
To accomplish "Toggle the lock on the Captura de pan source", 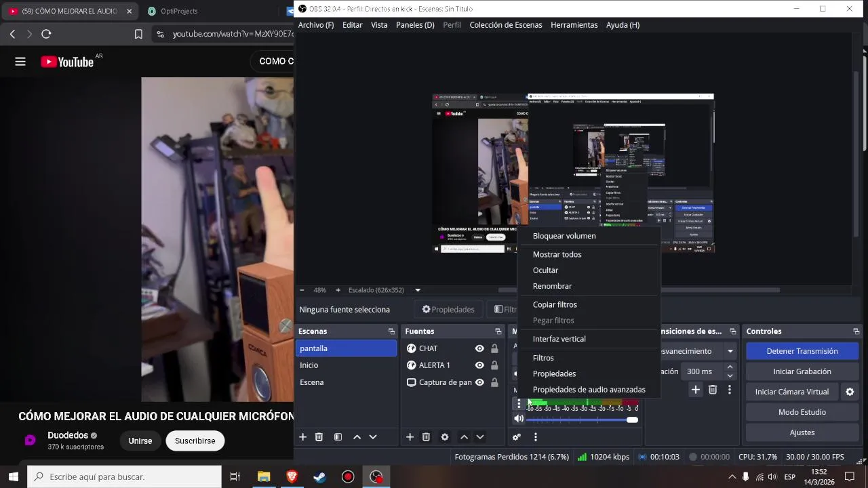I will coord(494,382).
